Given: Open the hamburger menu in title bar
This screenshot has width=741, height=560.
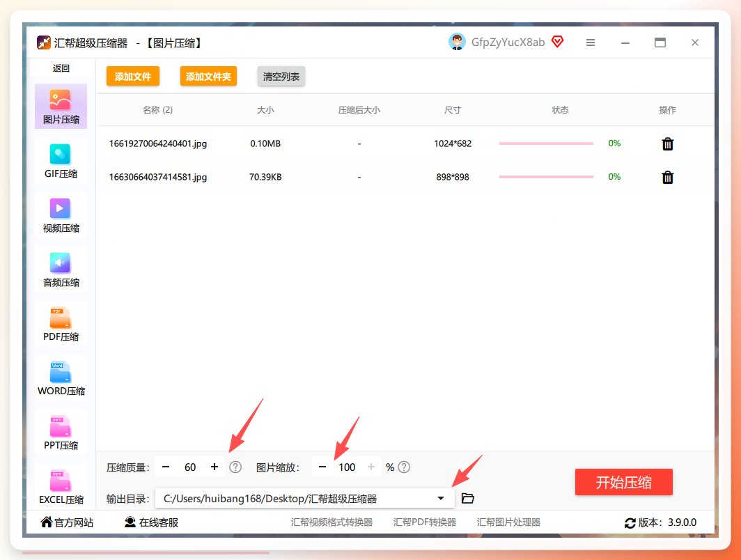Looking at the screenshot, I should (x=591, y=42).
